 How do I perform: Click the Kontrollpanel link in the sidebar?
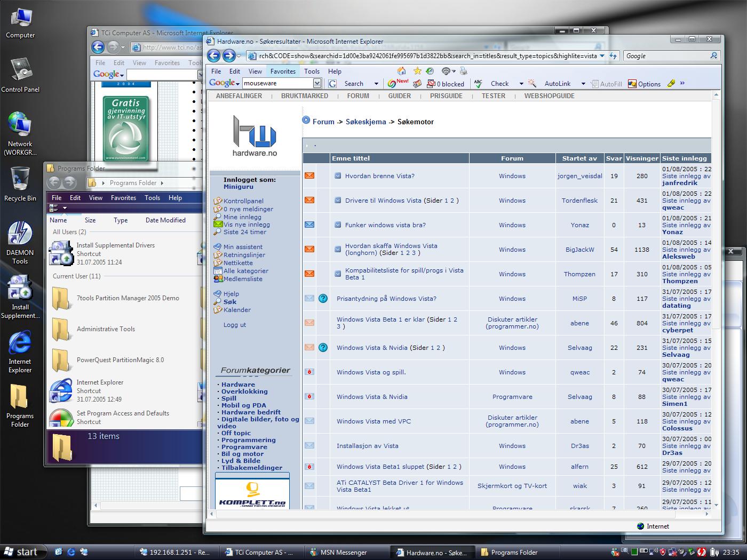coord(243,201)
